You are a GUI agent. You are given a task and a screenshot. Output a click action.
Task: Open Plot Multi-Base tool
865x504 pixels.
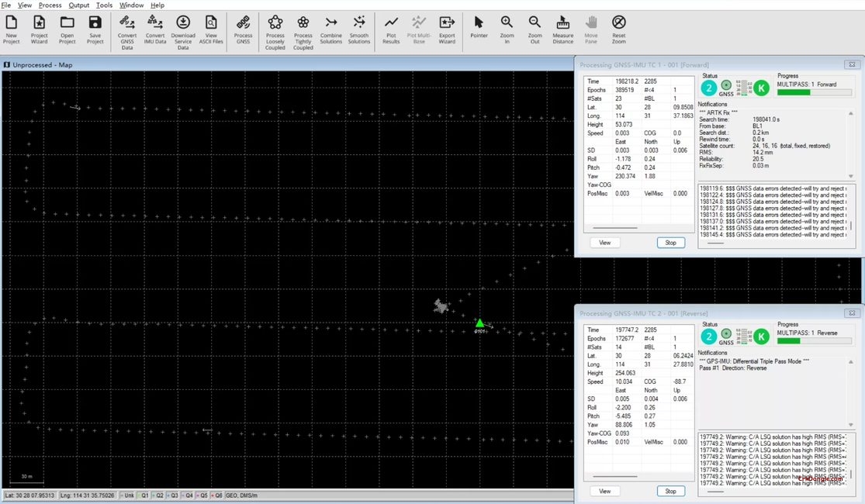point(419,29)
